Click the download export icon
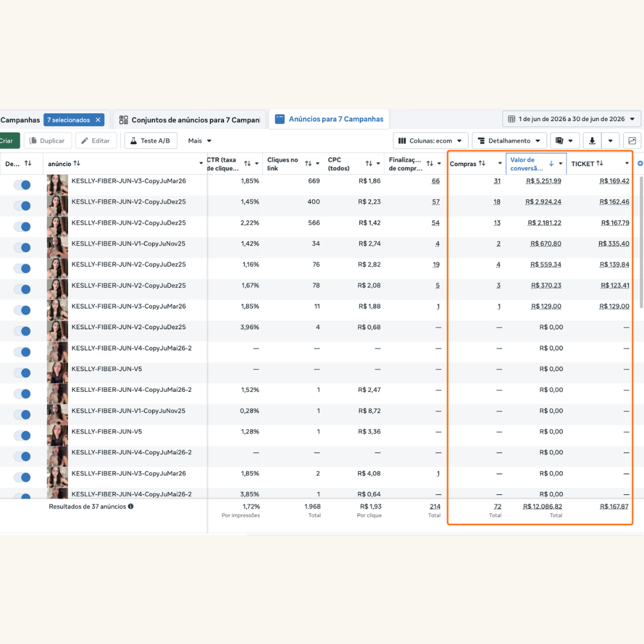Screen dimensions: 644x644 click(x=592, y=141)
